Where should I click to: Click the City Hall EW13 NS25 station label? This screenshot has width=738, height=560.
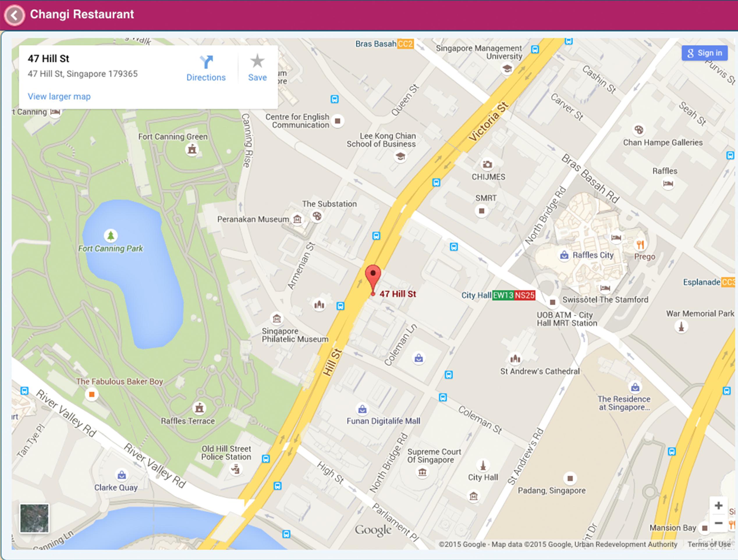(x=498, y=295)
